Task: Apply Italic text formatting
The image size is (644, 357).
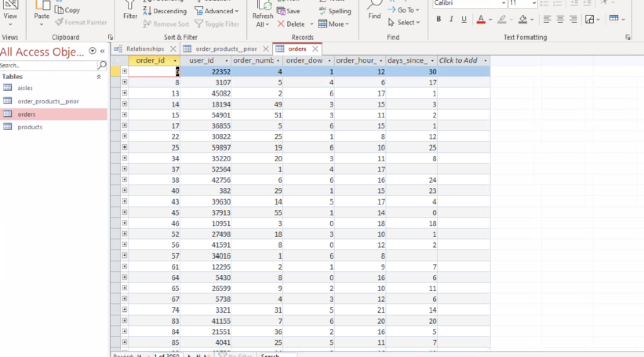Action: 452,20
